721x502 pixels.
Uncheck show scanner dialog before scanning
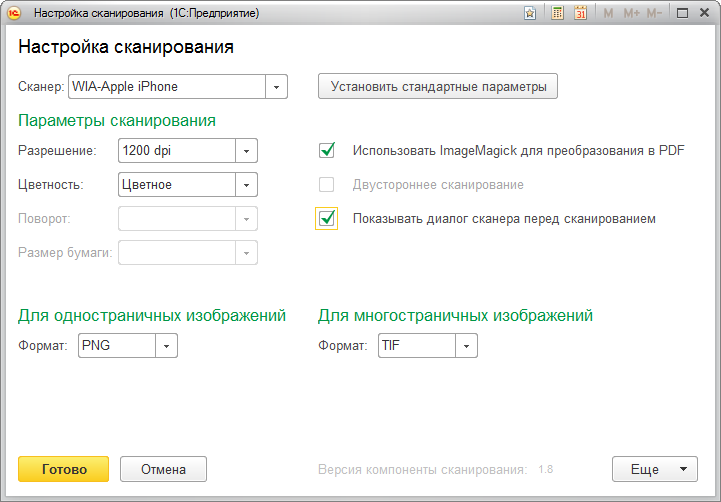(326, 218)
